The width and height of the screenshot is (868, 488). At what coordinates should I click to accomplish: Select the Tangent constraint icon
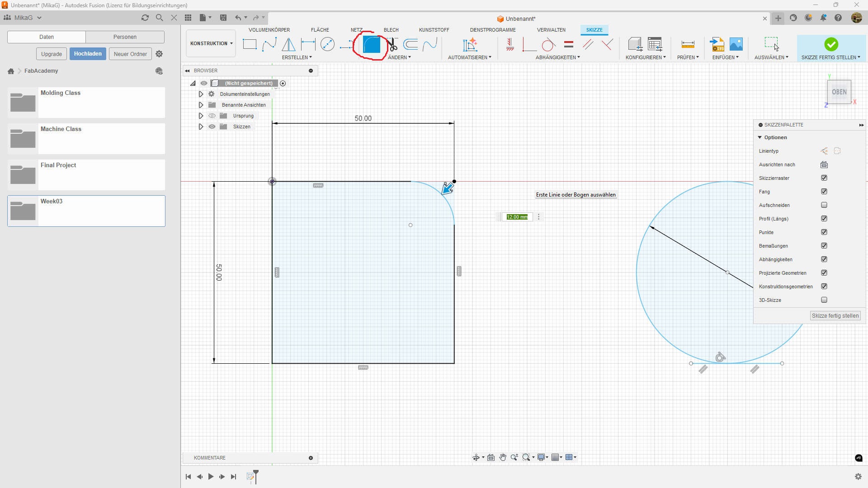[548, 44]
